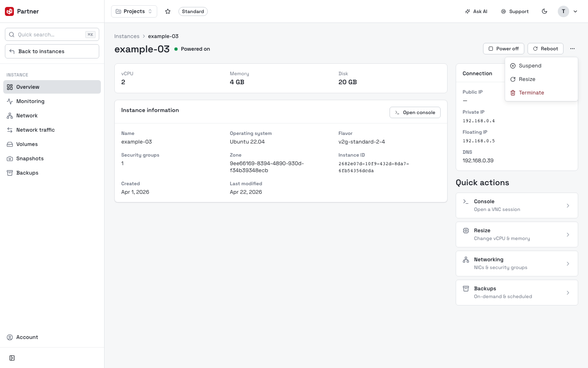Click the Power off button
Screen dimensions: 588x368
503,49
